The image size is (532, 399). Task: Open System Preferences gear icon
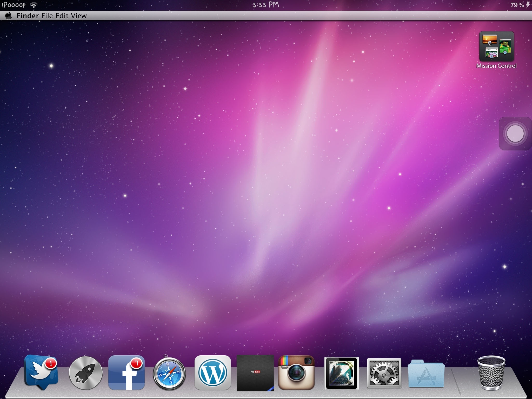[384, 373]
